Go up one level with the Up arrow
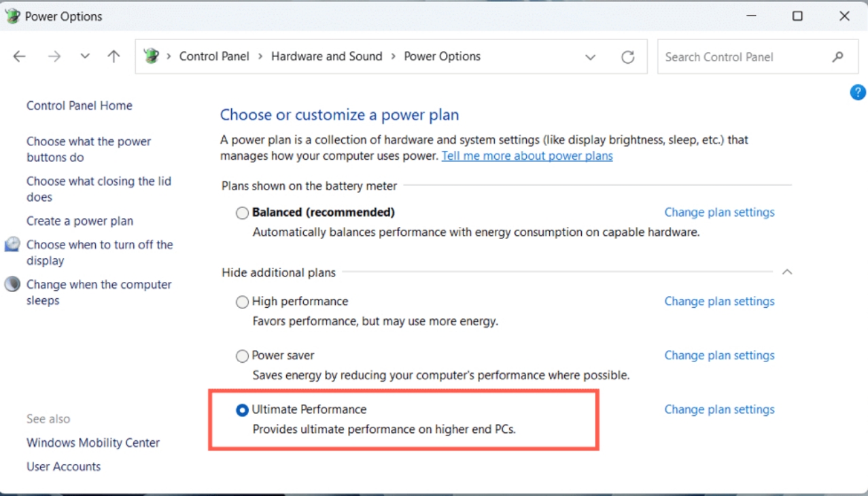868x496 pixels. (x=114, y=56)
